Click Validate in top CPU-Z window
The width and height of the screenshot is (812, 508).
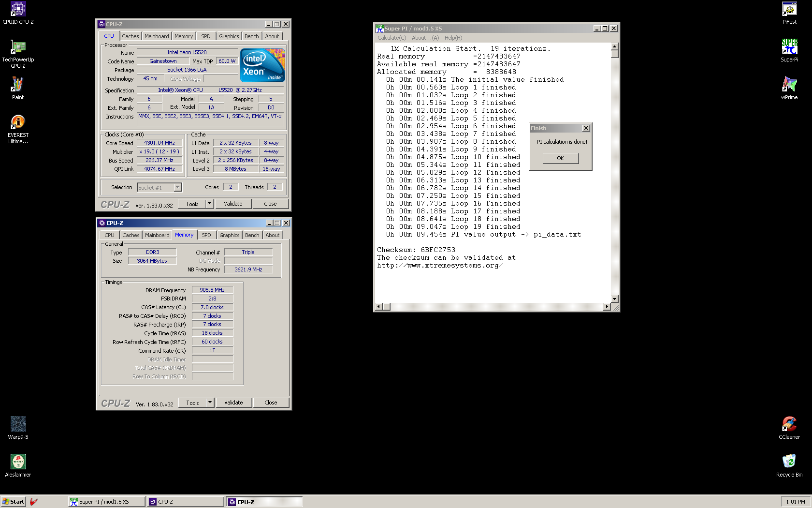point(233,204)
